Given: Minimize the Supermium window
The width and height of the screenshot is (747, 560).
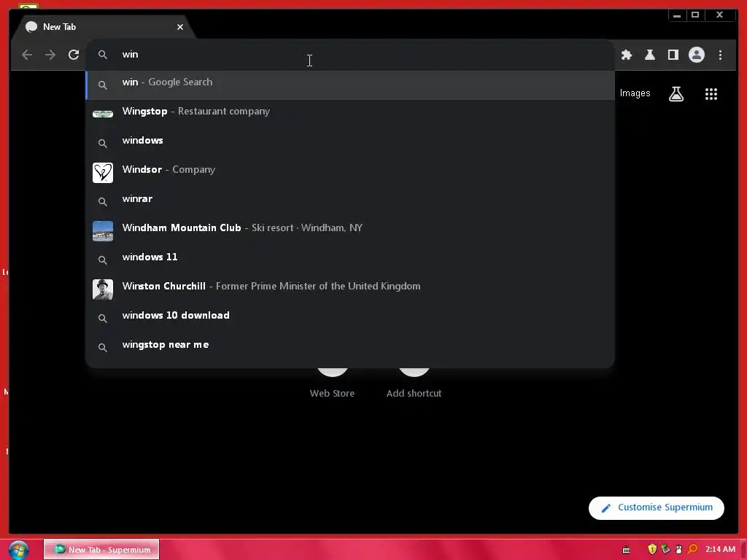Looking at the screenshot, I should pos(676,15).
